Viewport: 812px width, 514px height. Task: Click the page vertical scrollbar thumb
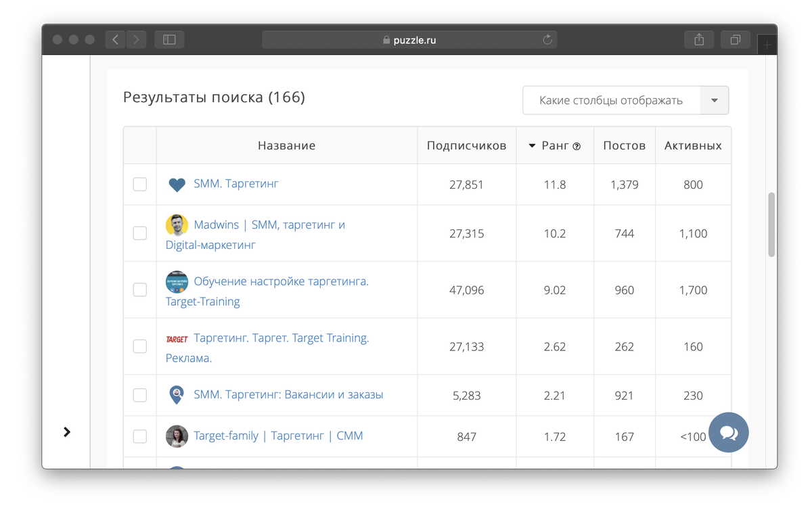771,225
